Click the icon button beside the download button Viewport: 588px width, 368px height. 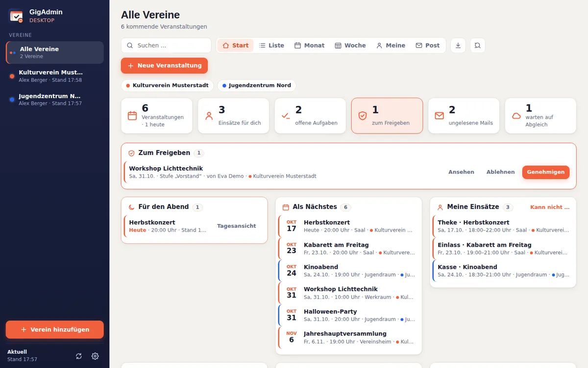(477, 46)
